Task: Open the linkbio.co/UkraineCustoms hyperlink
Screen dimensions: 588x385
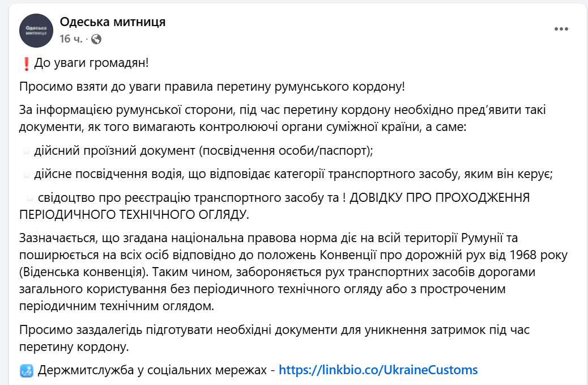Action: pos(378,370)
